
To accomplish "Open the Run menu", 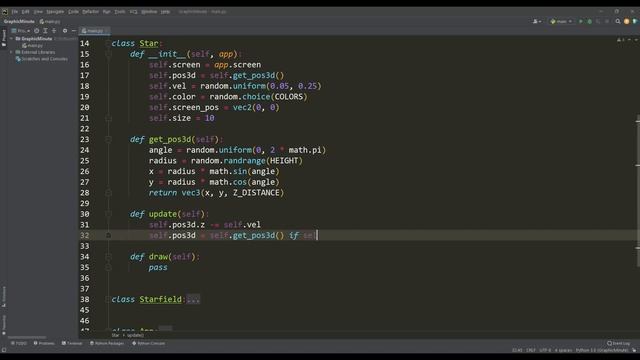I will coord(107,12).
